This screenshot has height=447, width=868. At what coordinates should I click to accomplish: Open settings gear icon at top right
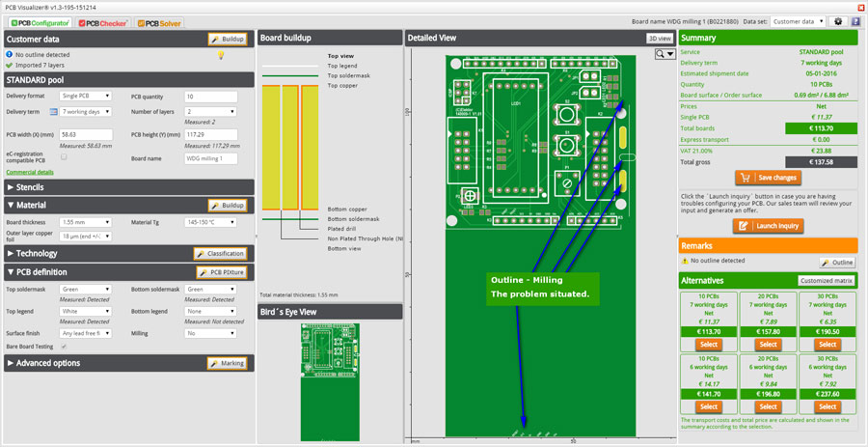point(838,21)
